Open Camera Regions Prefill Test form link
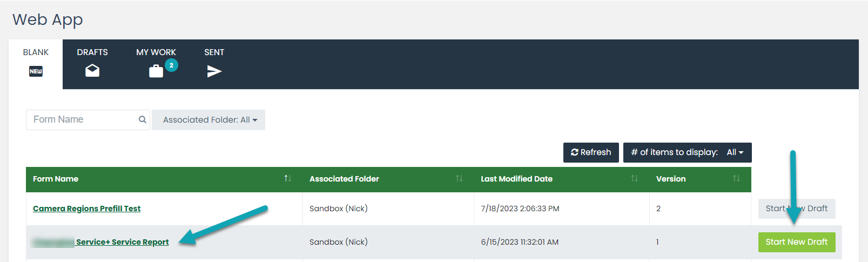Viewport: 868px width, 262px height. 86,209
